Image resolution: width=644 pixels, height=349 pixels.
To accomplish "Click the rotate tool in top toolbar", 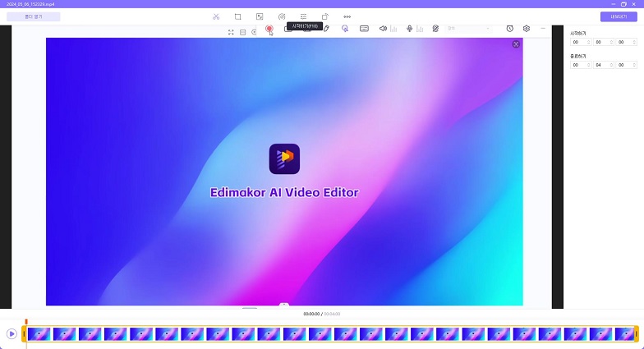I will pyautogui.click(x=324, y=16).
